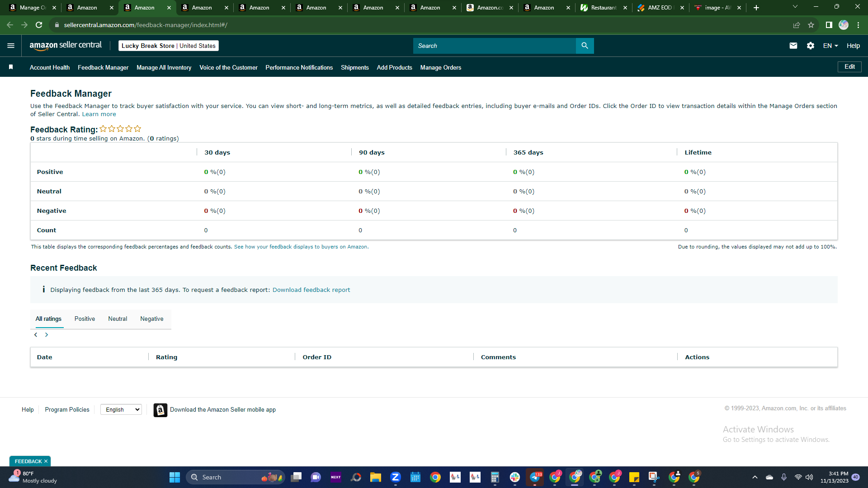Screen dimensions: 868x488
Task: Open the Chrome side panel
Action: tap(829, 25)
